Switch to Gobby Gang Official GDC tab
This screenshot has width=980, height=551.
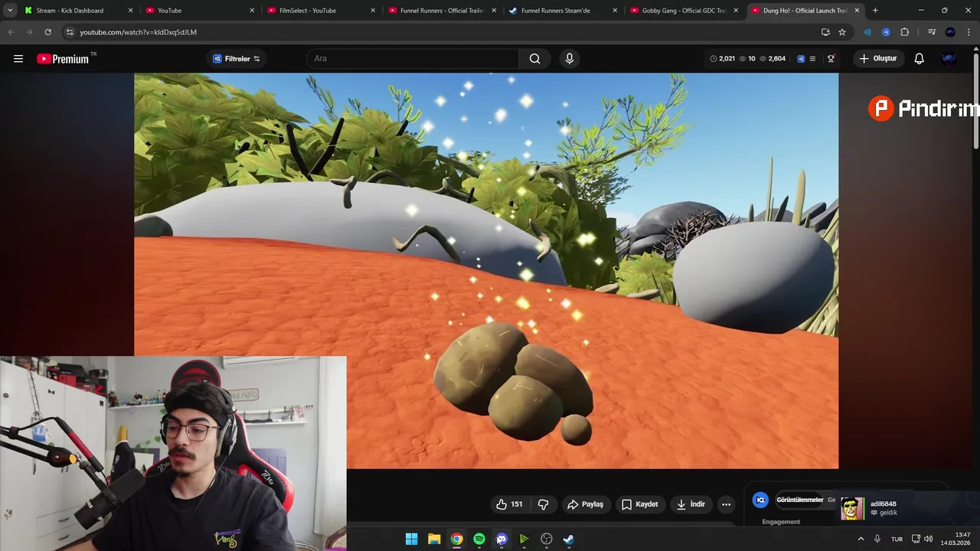684,11
